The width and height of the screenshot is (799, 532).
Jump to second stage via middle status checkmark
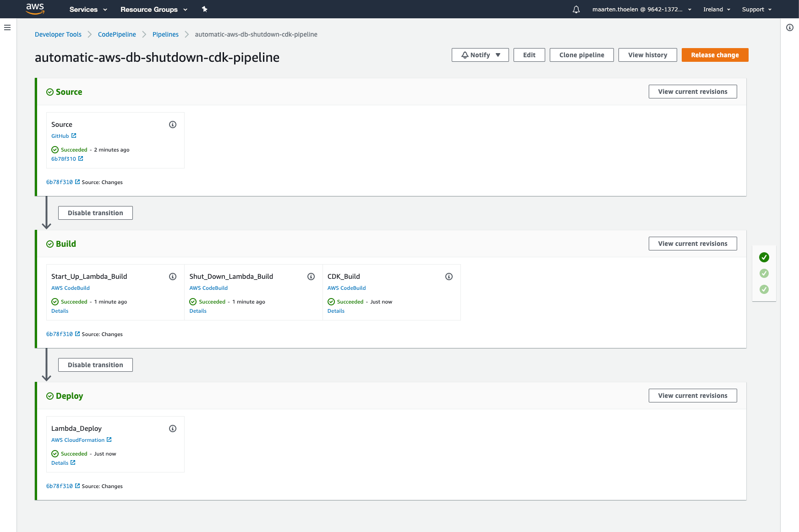tap(764, 273)
